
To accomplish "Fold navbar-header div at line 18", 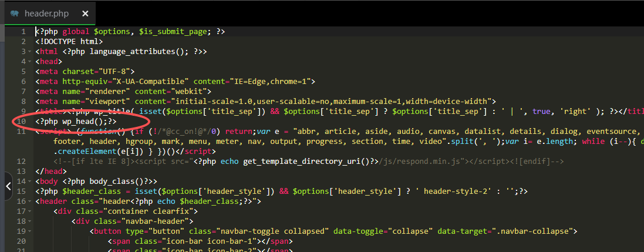I will (29, 221).
